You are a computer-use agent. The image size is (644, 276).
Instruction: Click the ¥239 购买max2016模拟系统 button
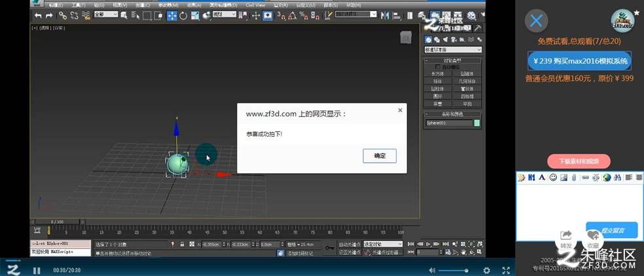click(x=581, y=61)
